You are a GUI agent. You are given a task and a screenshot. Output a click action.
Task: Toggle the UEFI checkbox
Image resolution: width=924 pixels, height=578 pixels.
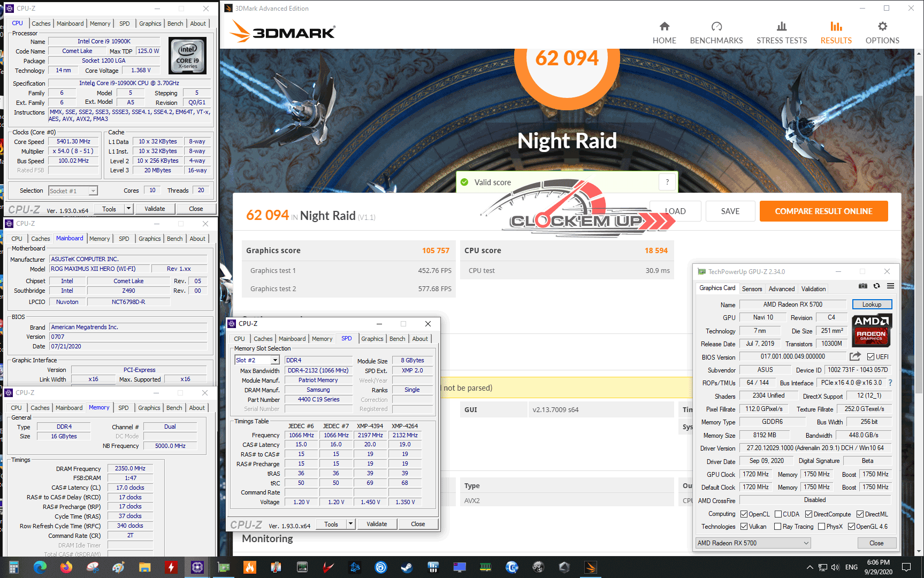(870, 357)
